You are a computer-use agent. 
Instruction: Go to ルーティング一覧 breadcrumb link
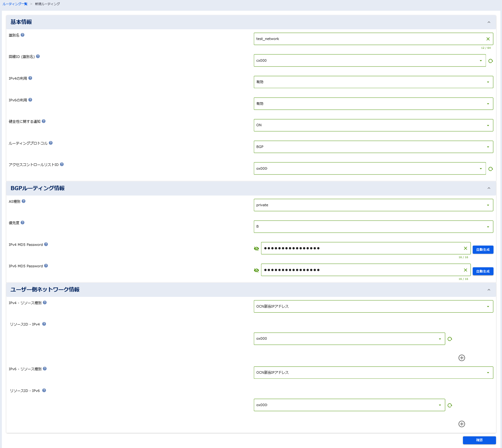15,4
